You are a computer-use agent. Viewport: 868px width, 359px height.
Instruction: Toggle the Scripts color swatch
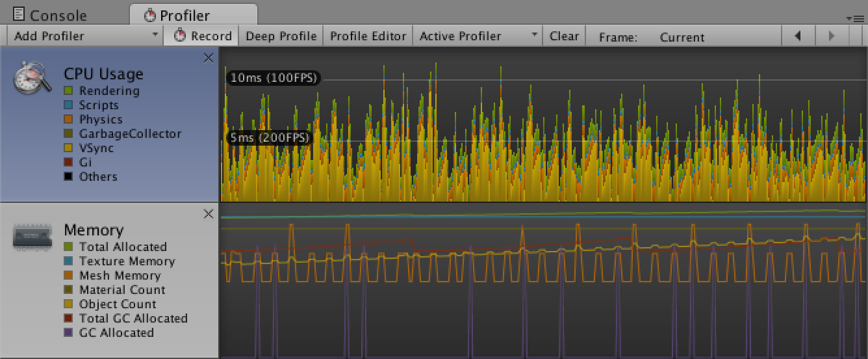(x=68, y=105)
